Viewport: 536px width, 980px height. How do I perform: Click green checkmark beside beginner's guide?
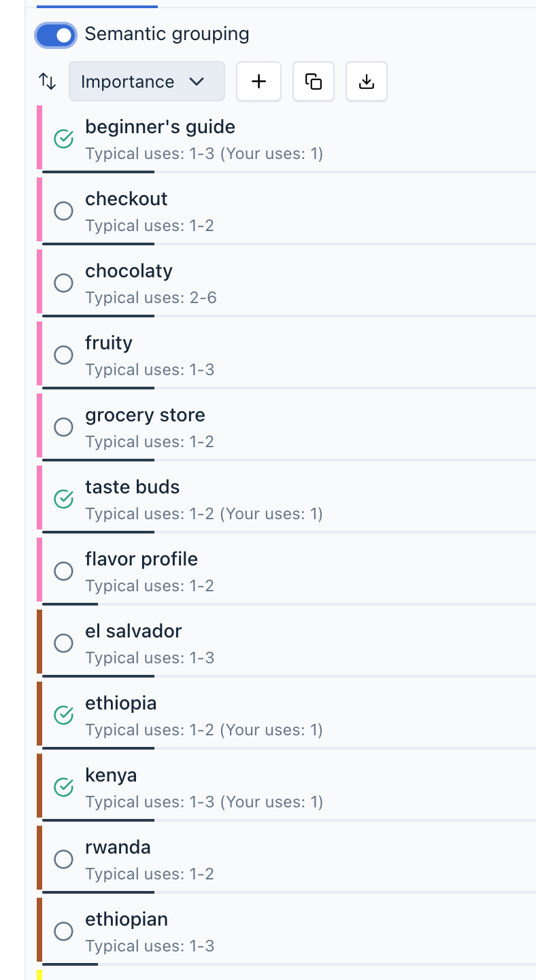click(x=63, y=139)
